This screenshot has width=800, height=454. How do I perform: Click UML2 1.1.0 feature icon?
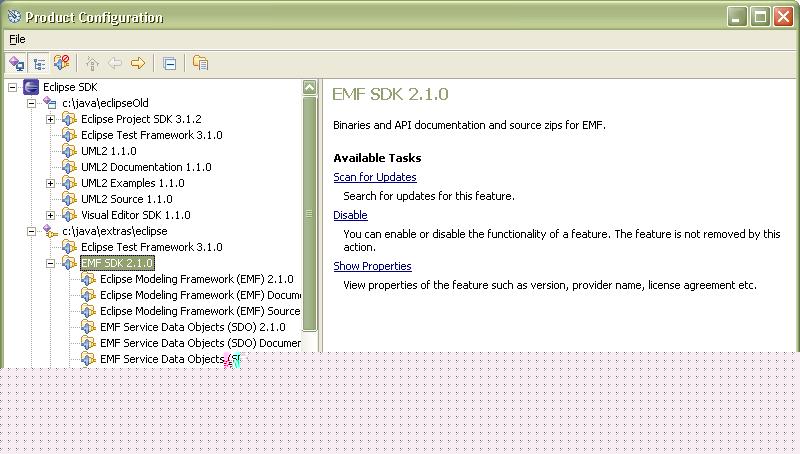tap(69, 151)
